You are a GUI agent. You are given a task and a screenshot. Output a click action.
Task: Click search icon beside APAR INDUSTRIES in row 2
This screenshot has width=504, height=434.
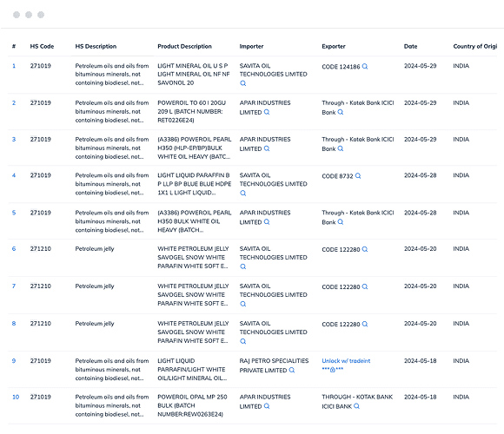point(267,112)
